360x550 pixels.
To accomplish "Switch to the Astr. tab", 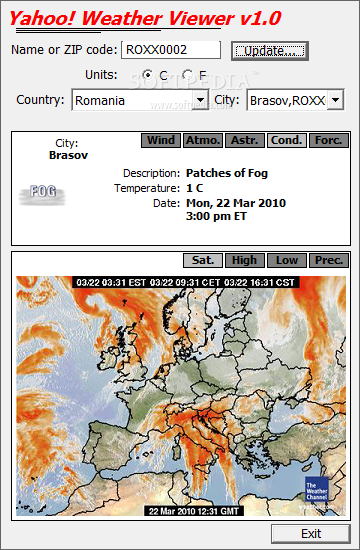I will [x=245, y=140].
